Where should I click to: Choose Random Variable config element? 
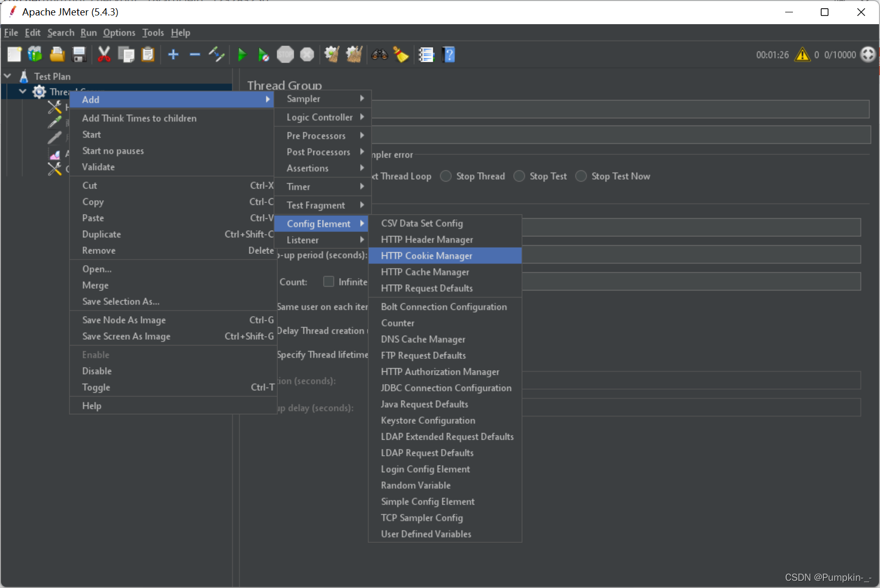(445, 485)
